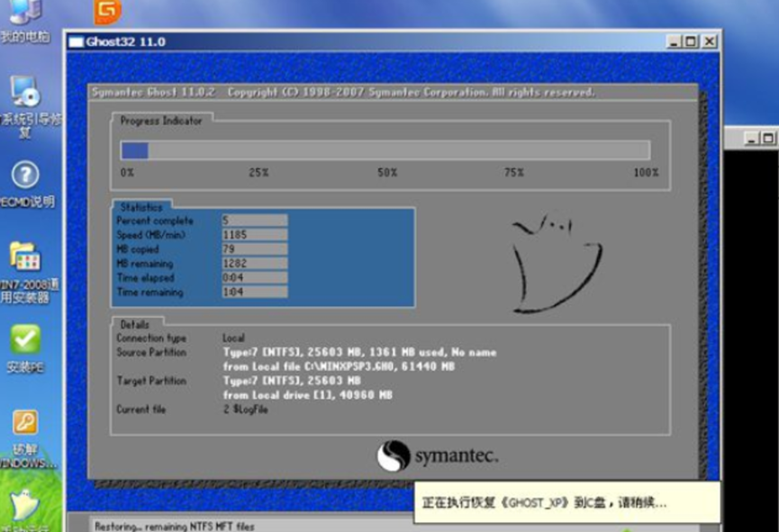Click the Speed (MB/min) value field

pos(254,235)
